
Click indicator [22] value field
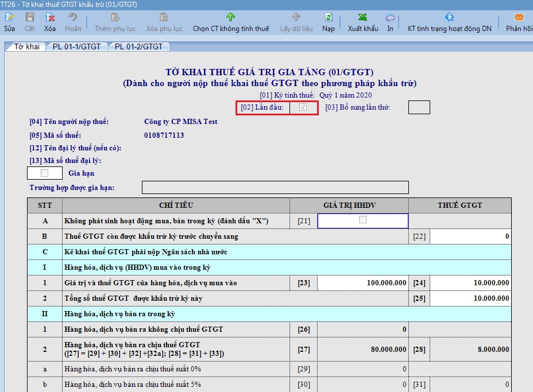tap(470, 236)
